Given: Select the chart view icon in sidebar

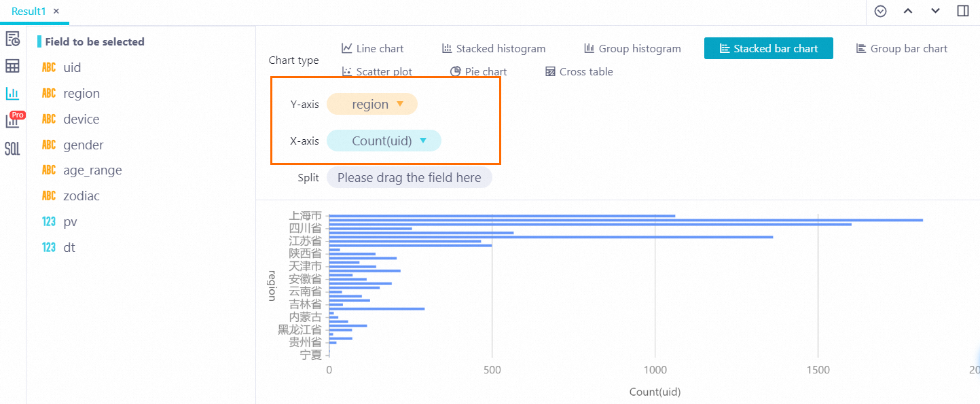Looking at the screenshot, I should pyautogui.click(x=12, y=93).
